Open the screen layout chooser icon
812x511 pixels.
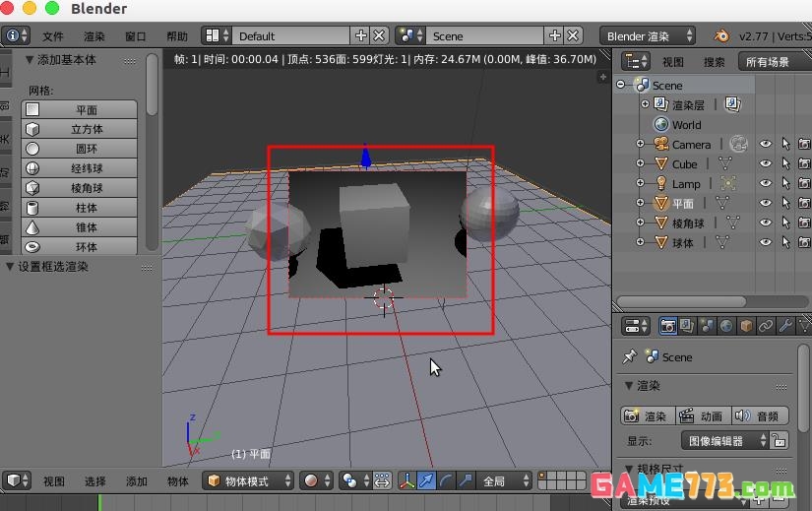[x=217, y=35]
